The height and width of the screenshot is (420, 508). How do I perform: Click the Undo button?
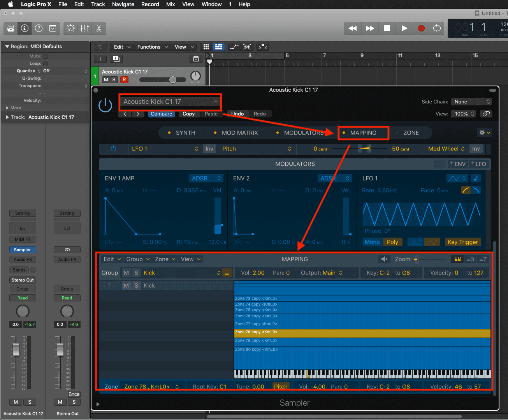(237, 114)
